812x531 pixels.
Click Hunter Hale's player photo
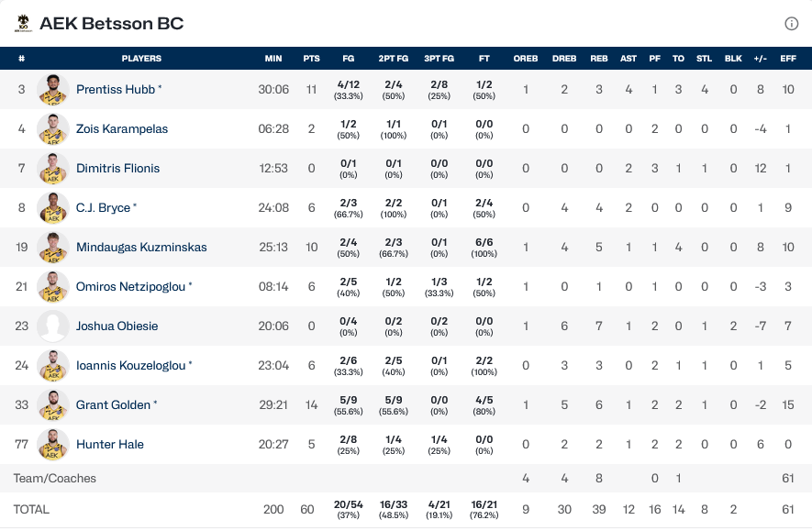[x=53, y=445]
